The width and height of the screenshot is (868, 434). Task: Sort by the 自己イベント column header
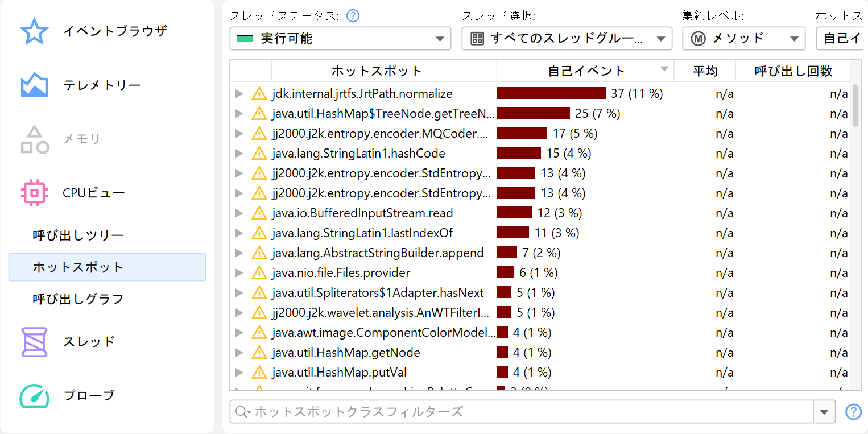pyautogui.click(x=586, y=71)
